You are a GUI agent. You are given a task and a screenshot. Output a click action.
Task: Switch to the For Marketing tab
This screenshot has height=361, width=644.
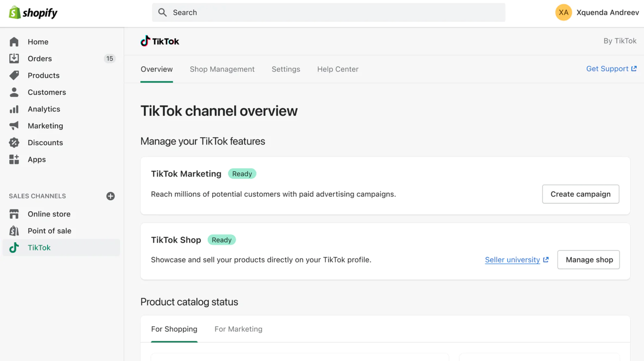[238, 329]
